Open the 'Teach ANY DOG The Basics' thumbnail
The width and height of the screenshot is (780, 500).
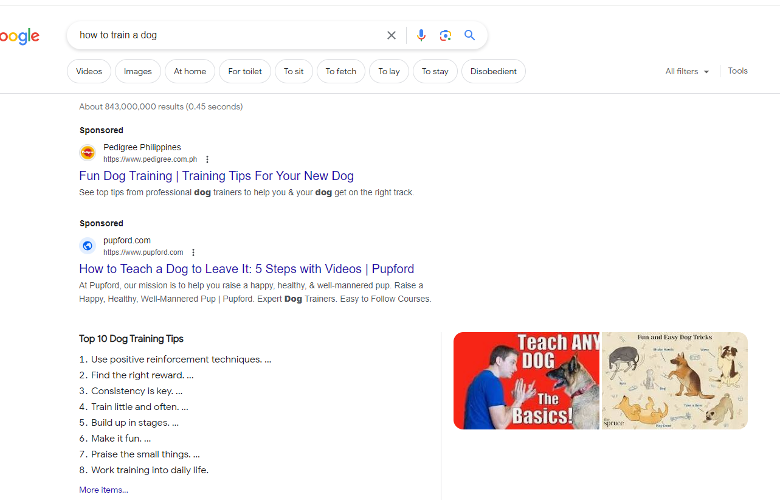coord(527,381)
